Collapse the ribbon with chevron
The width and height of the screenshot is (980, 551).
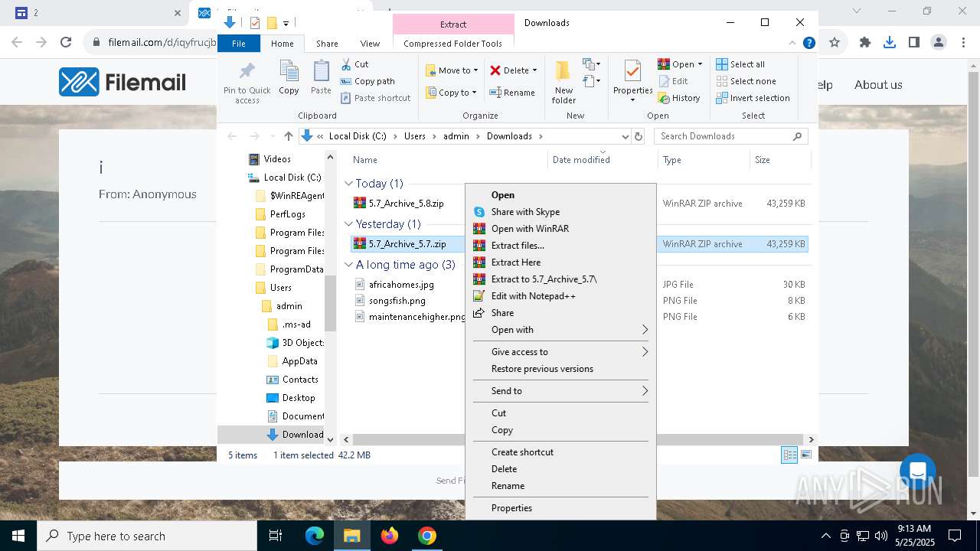pos(792,44)
